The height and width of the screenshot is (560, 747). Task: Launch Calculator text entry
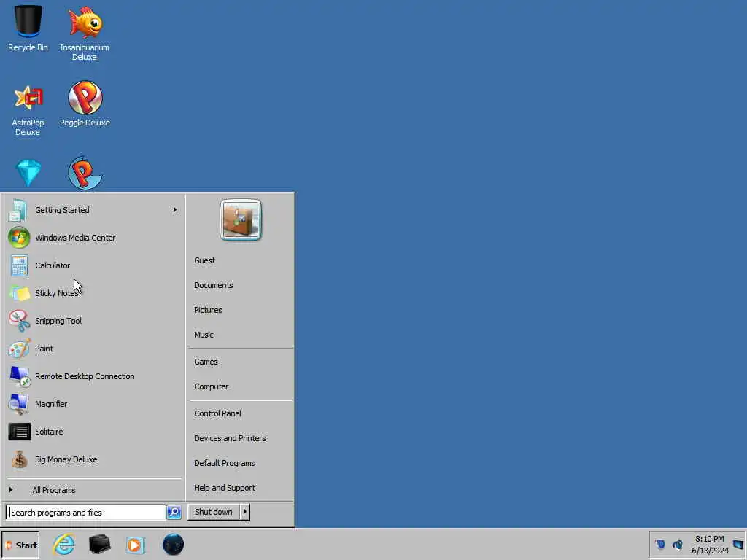click(53, 265)
